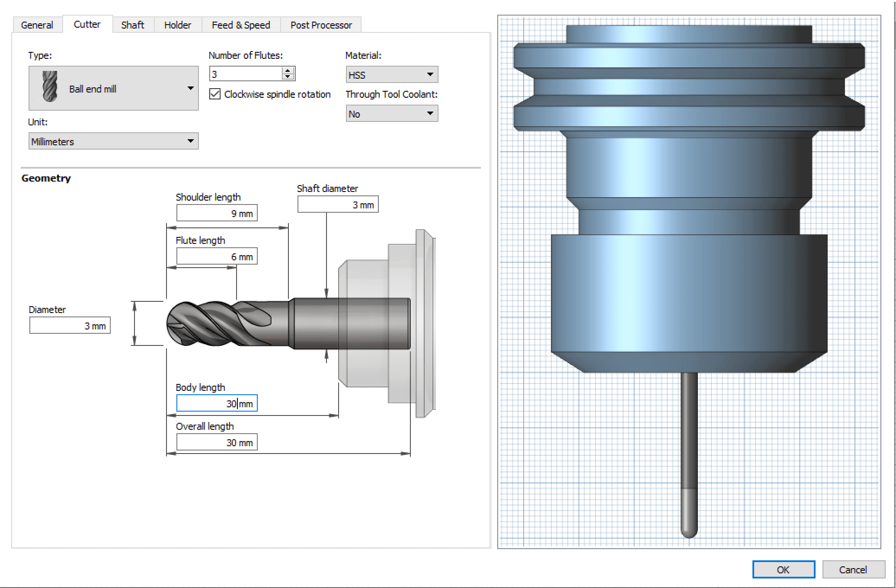This screenshot has width=896, height=588.
Task: Toggle the Clockwise spindle rotation checkbox
Action: [215, 94]
